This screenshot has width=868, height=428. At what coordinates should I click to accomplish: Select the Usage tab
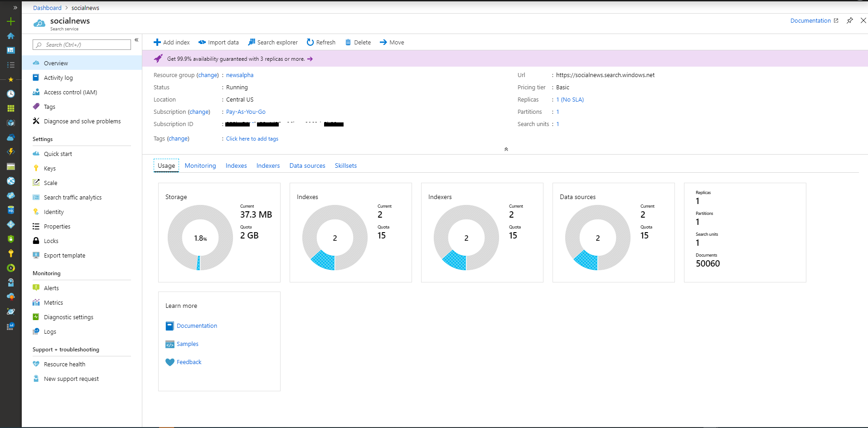pos(166,165)
